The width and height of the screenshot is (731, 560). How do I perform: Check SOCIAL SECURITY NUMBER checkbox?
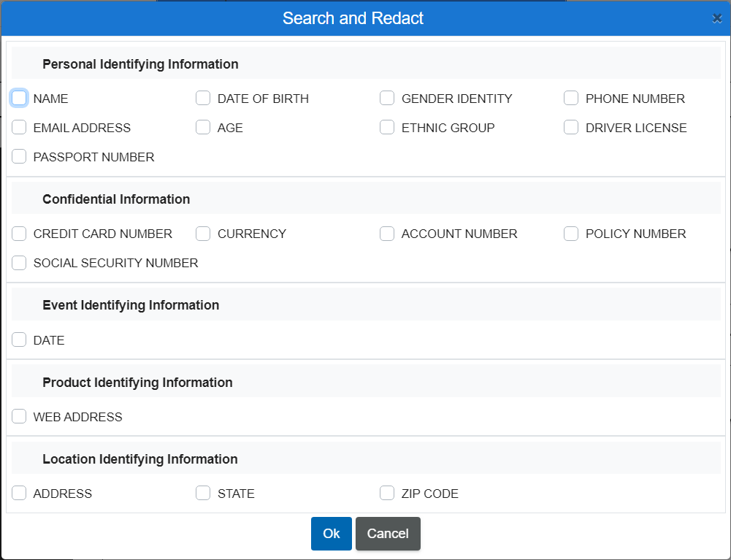pos(19,263)
